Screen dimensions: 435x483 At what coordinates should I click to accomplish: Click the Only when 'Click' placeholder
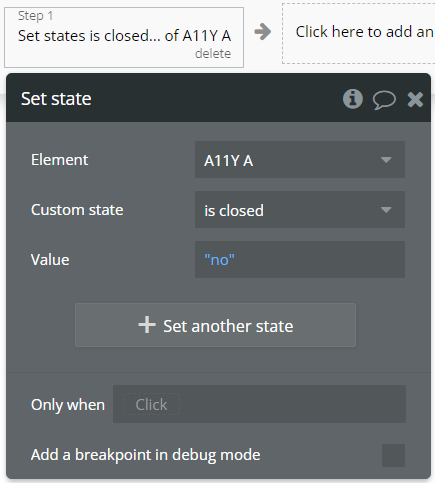point(151,405)
